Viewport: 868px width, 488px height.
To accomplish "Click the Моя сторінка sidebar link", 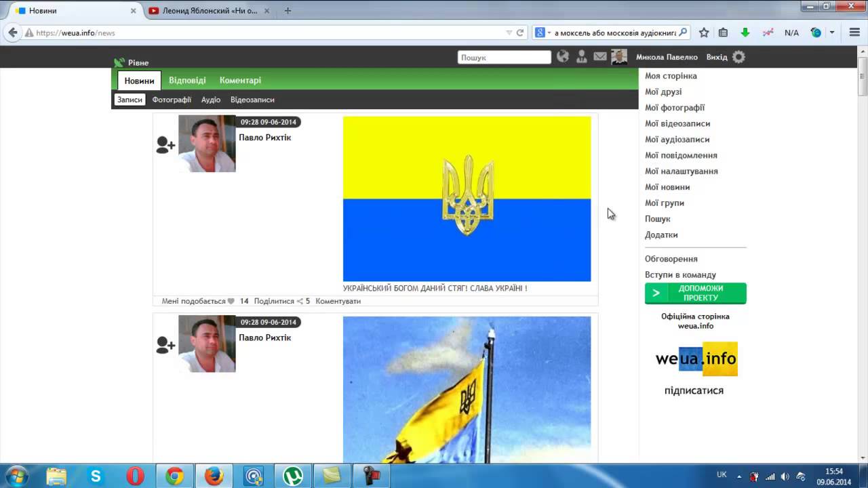I will point(671,76).
